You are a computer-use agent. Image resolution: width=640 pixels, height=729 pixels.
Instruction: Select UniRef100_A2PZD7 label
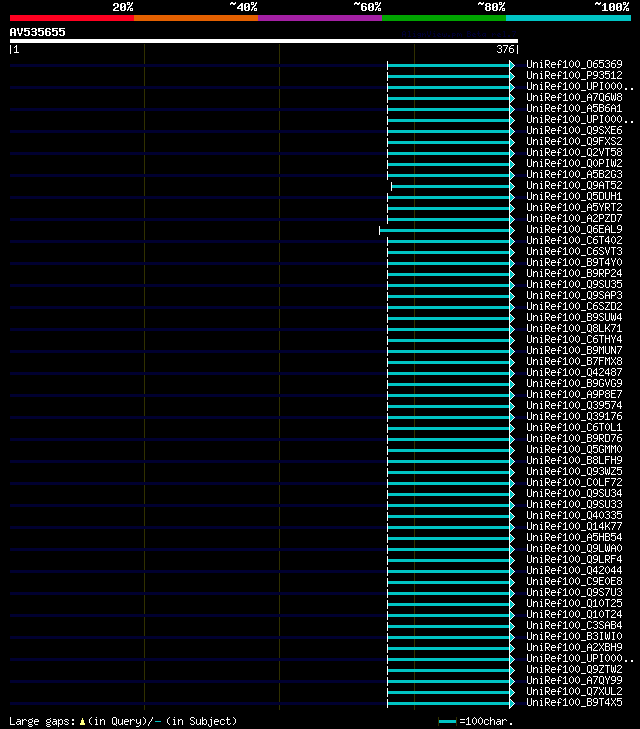574,219
